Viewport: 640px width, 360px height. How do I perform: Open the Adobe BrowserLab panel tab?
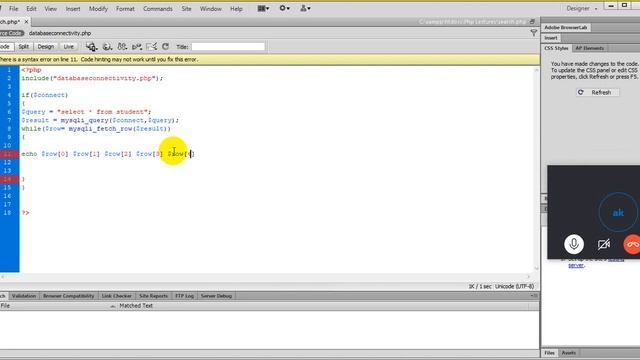[x=565, y=27]
